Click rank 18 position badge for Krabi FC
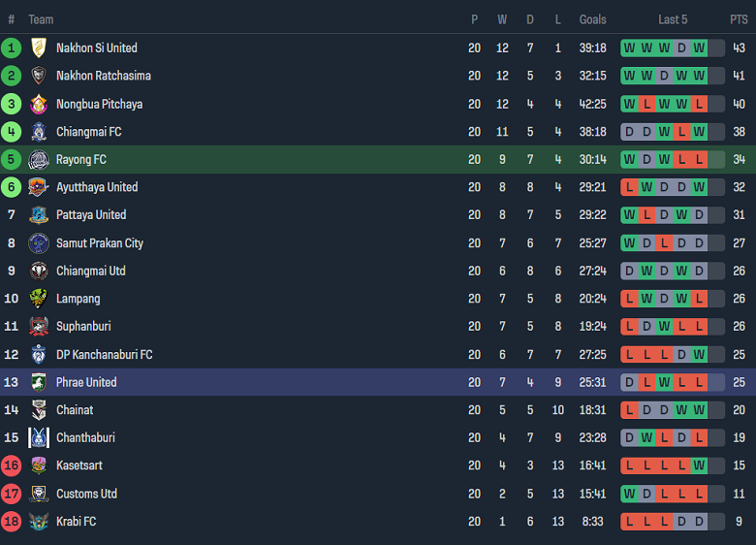 (x=12, y=522)
